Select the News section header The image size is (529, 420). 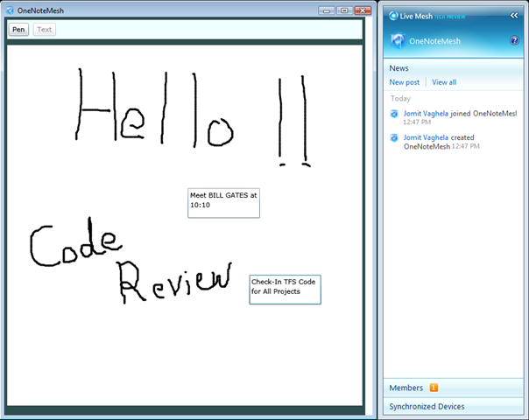(x=399, y=68)
